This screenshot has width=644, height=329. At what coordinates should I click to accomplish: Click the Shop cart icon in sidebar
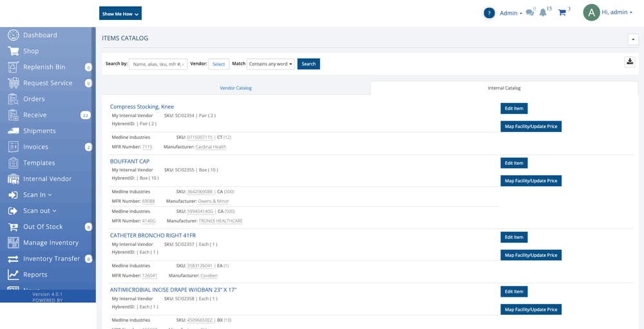click(13, 52)
